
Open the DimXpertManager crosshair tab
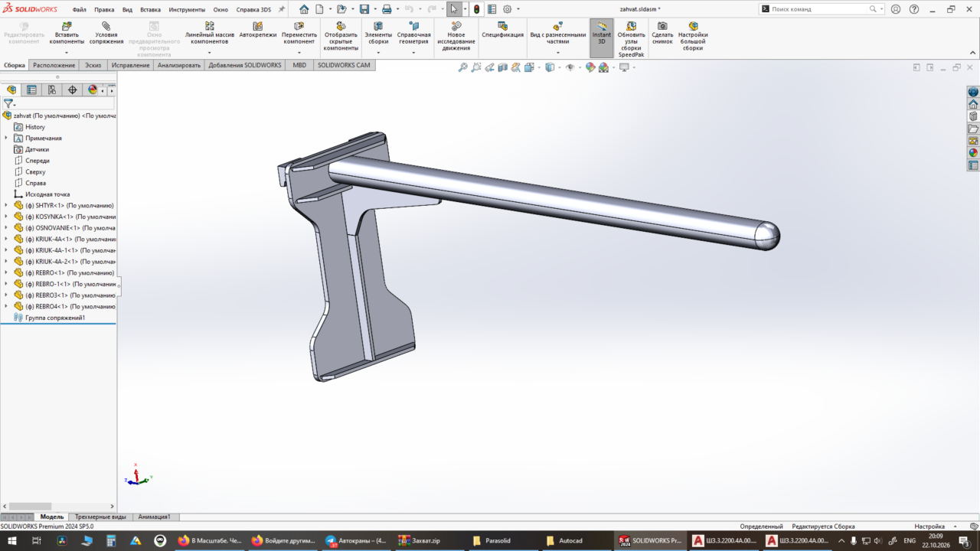pos(73,90)
